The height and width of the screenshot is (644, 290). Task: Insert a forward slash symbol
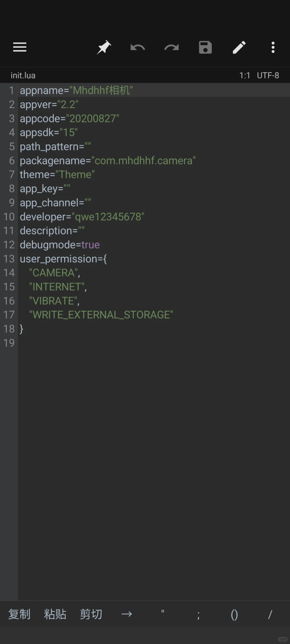pos(270,614)
